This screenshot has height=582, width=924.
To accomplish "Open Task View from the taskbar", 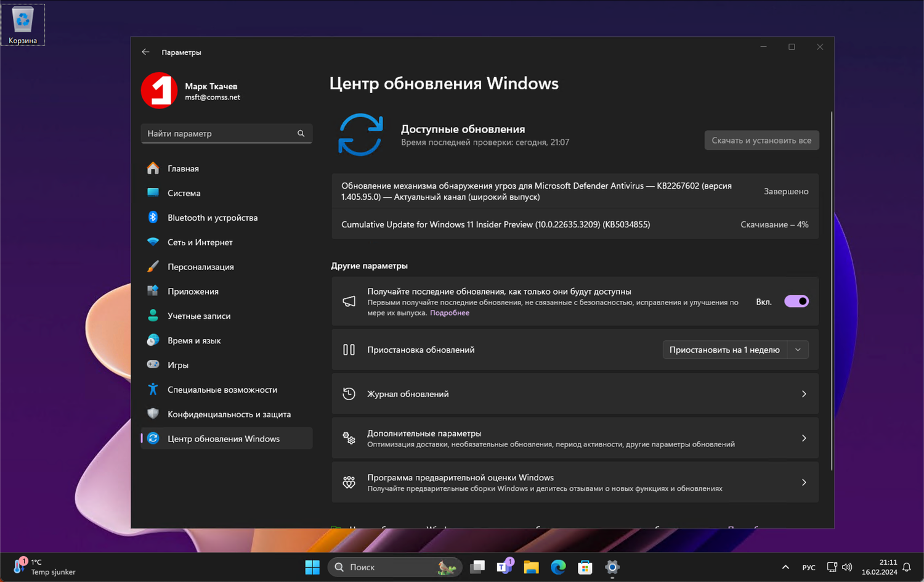I will click(x=477, y=567).
